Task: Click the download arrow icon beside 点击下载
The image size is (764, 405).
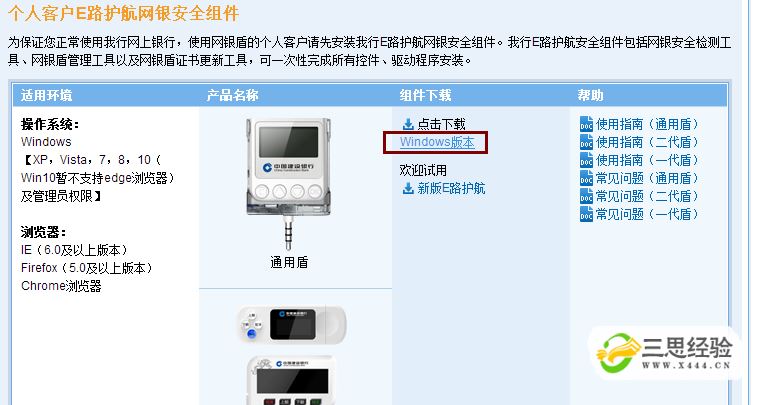Action: click(x=408, y=124)
